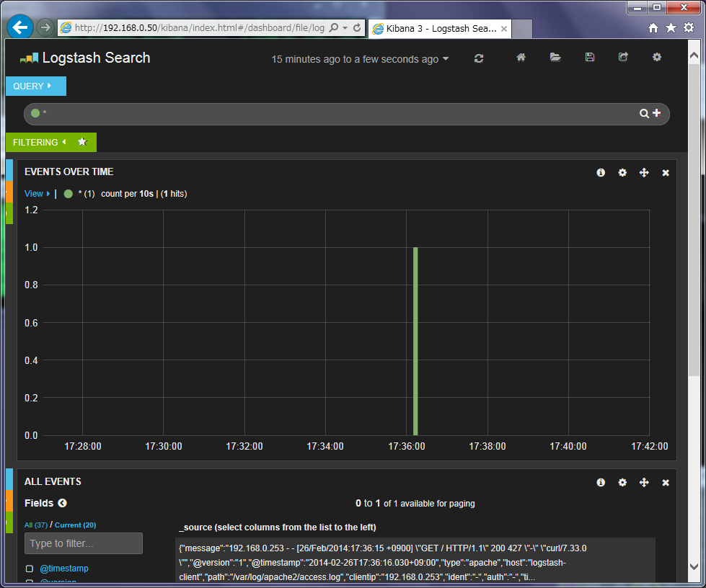Refresh the Kibana dashboard data
Viewport: 706px width, 588px height.
[479, 58]
